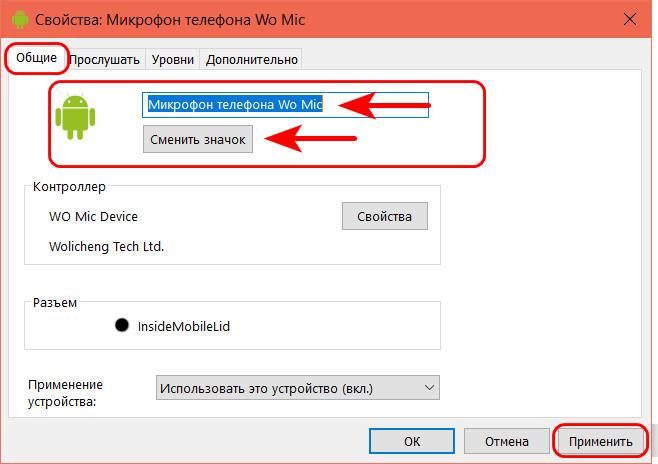Confirm with the OK button
658x464 pixels.
pyautogui.click(x=412, y=441)
